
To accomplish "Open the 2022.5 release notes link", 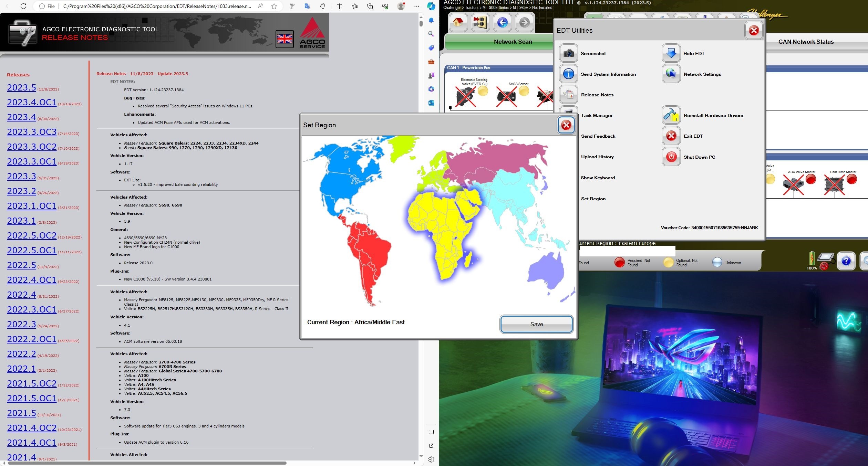I will click(x=21, y=265).
